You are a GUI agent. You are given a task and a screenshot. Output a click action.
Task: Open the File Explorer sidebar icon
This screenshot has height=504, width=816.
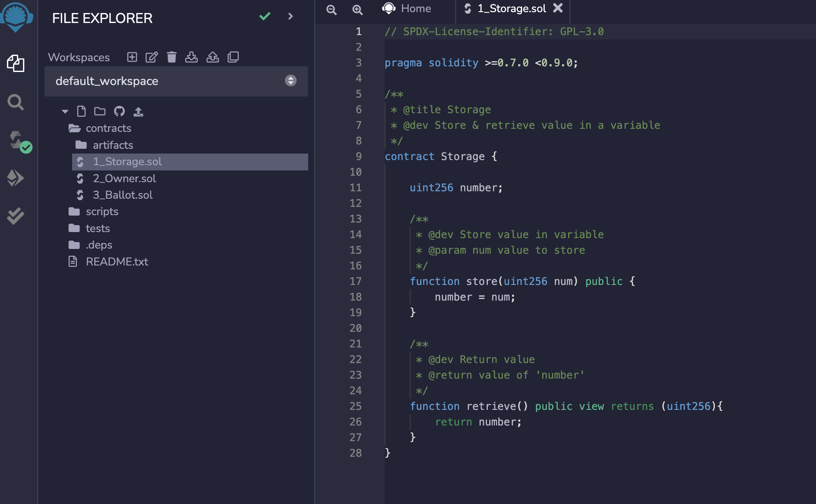[x=16, y=63]
